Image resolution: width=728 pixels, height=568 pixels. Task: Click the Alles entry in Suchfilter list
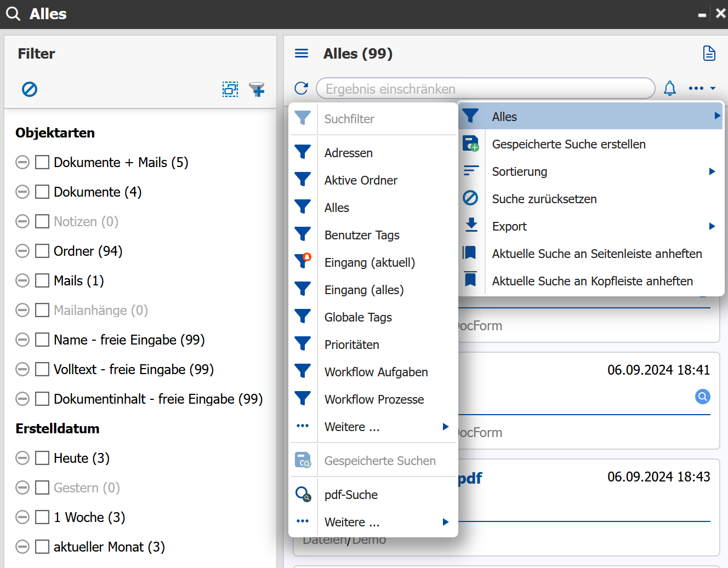[x=374, y=208]
